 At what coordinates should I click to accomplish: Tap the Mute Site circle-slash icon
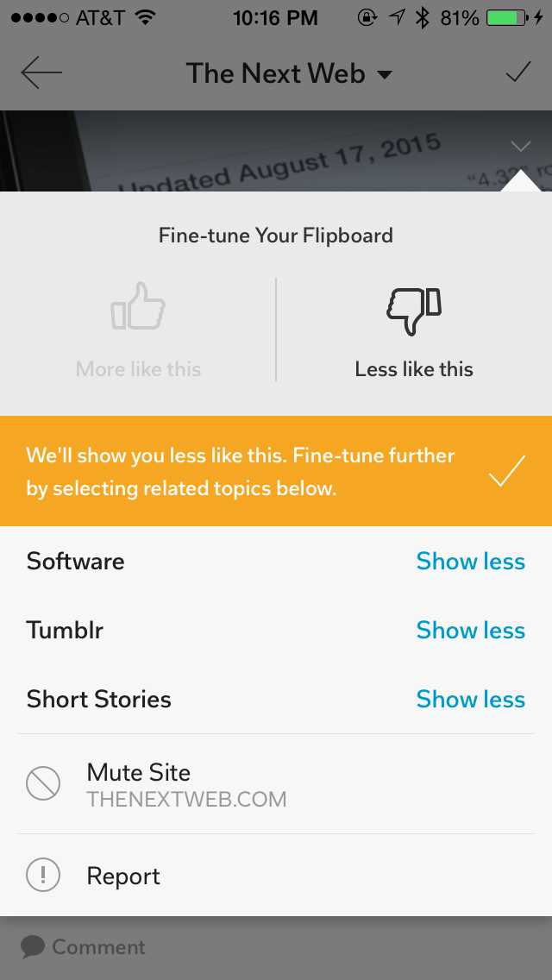pos(43,784)
